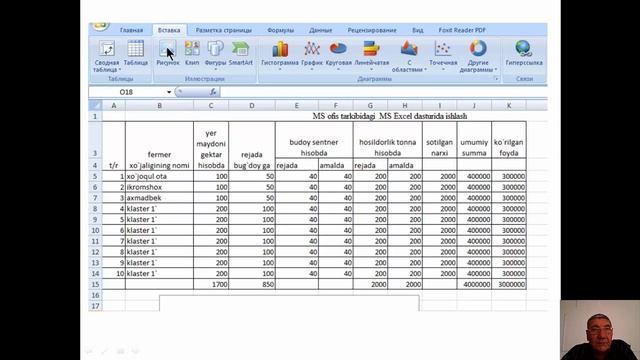Click the Name Box showing O18
This screenshot has height=360, width=640.
tap(127, 92)
